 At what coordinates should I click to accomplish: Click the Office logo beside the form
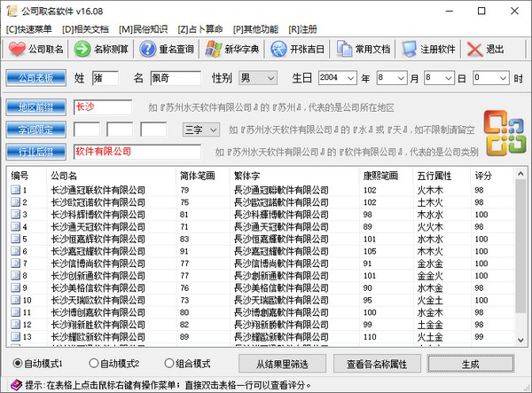(x=505, y=133)
